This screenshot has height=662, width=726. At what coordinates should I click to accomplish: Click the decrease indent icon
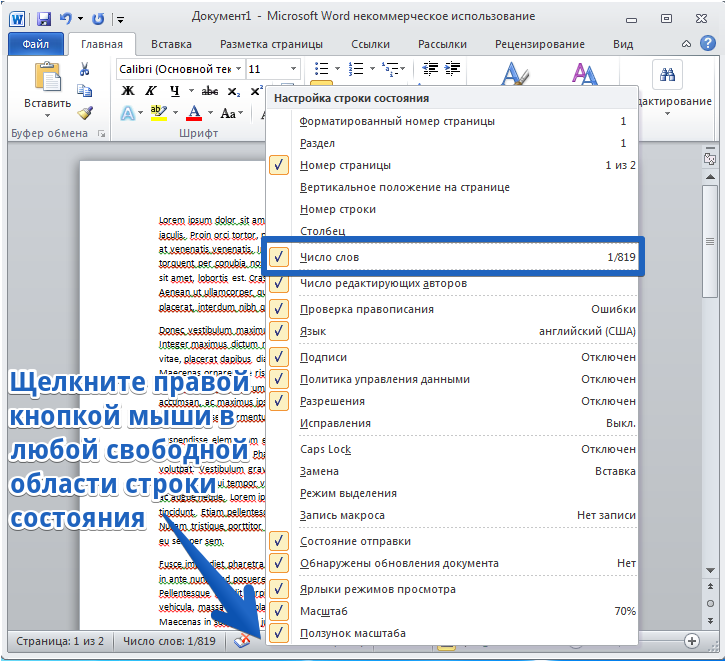[430, 69]
